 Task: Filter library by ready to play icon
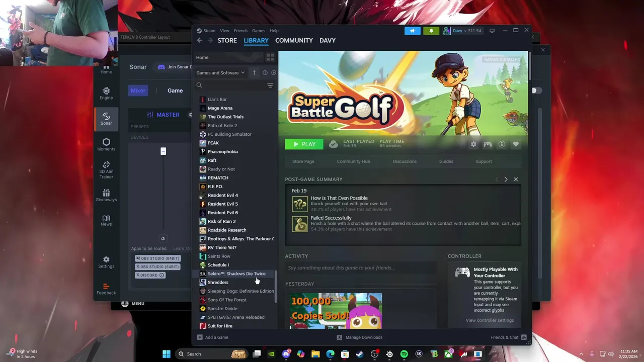tap(274, 73)
